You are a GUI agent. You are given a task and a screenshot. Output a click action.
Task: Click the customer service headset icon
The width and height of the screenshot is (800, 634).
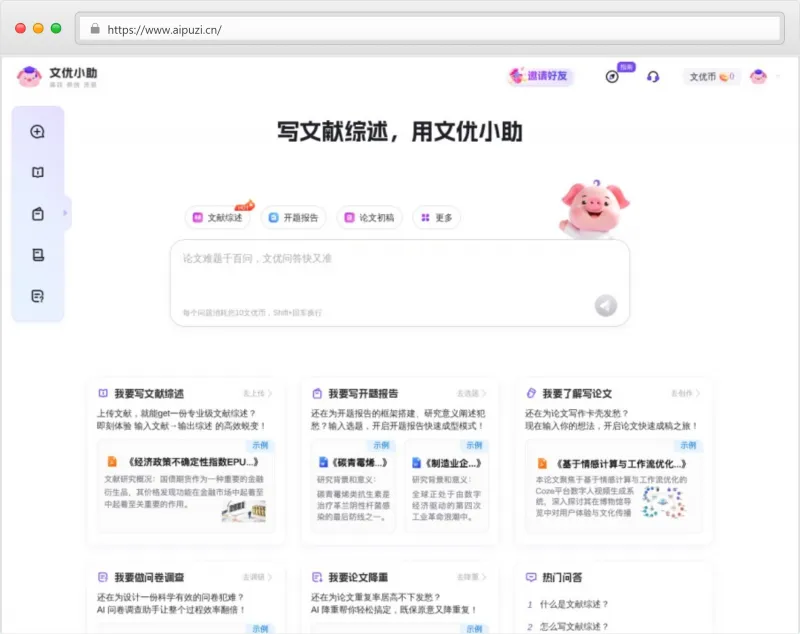pos(653,77)
